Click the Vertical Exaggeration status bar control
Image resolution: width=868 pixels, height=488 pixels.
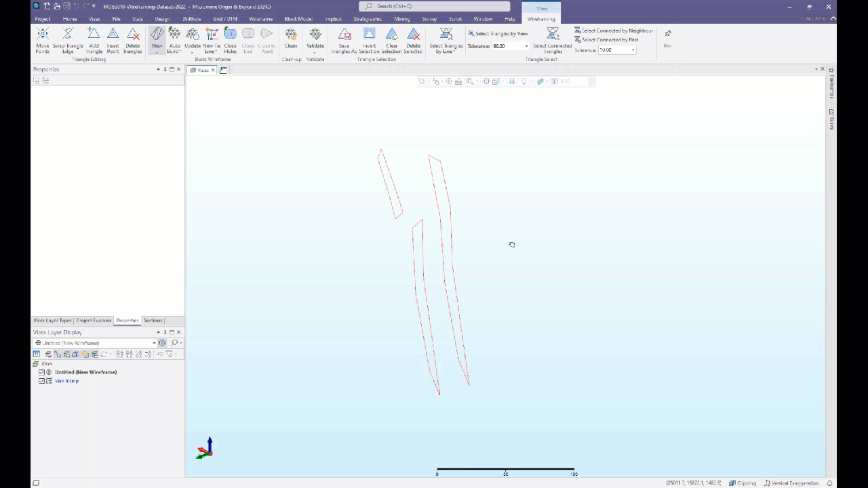pos(793,483)
